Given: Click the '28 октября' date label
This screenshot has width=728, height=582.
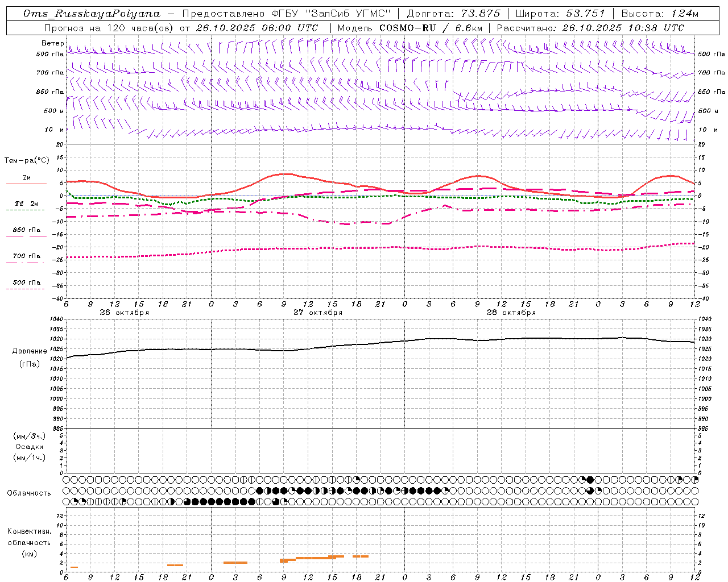Looking at the screenshot, I should click(511, 313).
